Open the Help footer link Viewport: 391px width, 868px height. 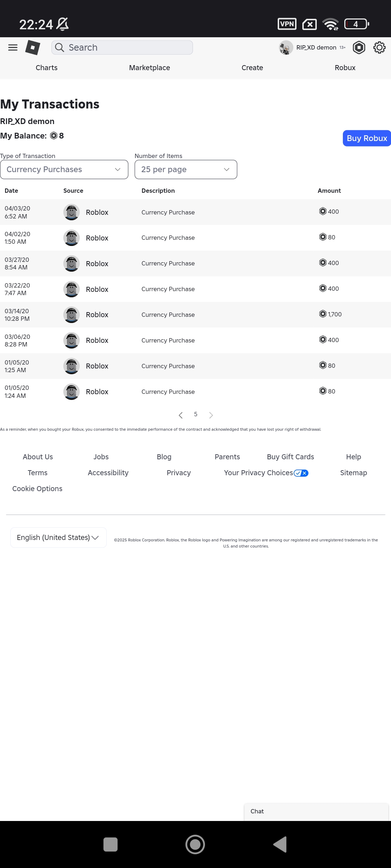click(354, 457)
